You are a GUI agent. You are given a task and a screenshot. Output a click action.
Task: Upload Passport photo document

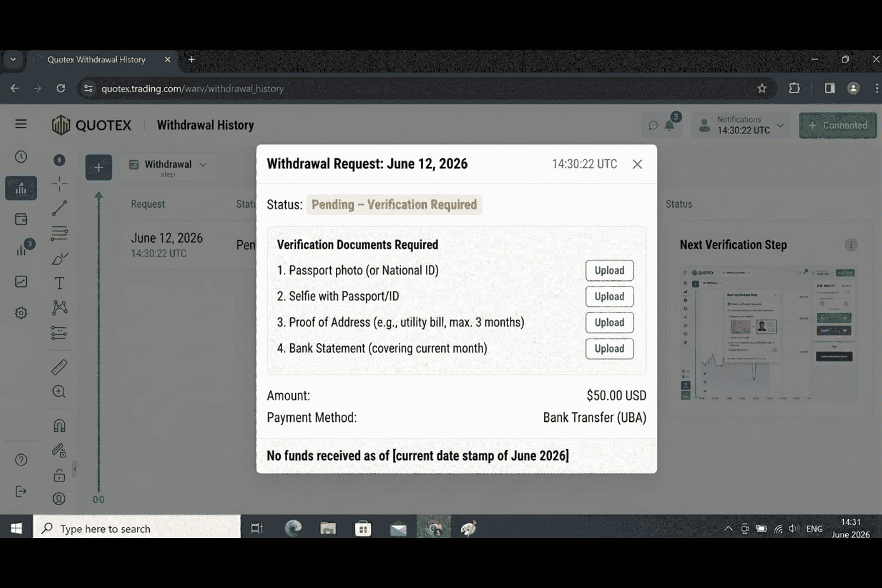click(x=610, y=271)
